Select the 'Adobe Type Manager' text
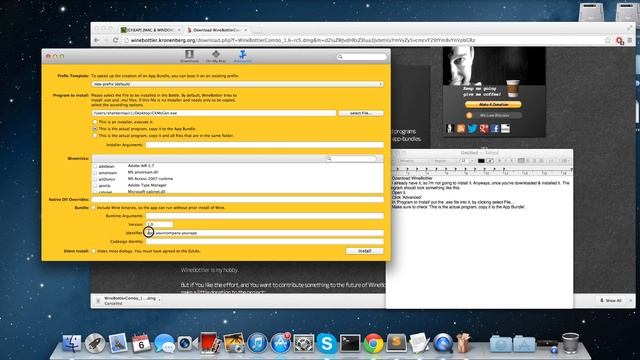Image resolution: width=640 pixels, height=360 pixels. (147, 185)
